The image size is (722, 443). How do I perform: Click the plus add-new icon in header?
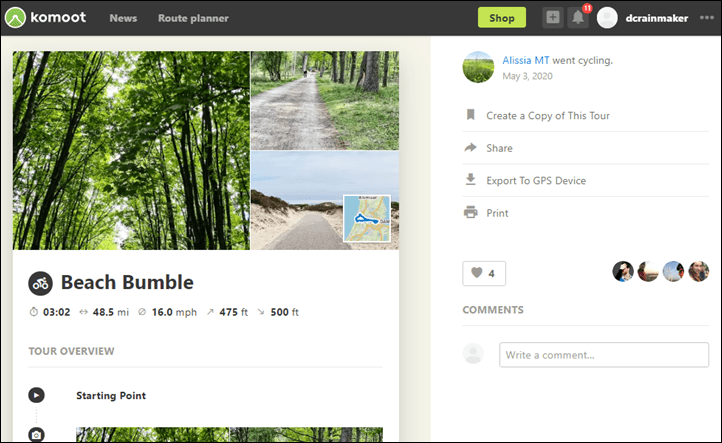point(553,18)
